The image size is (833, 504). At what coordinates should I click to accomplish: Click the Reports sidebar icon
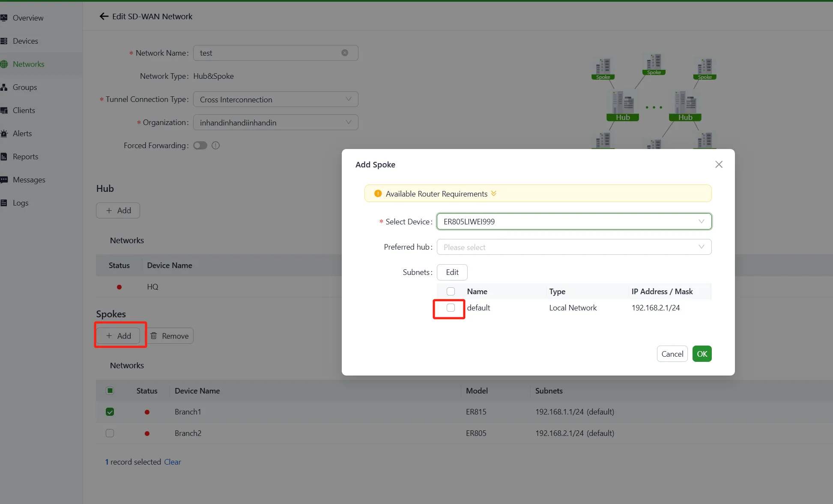[x=4, y=156]
